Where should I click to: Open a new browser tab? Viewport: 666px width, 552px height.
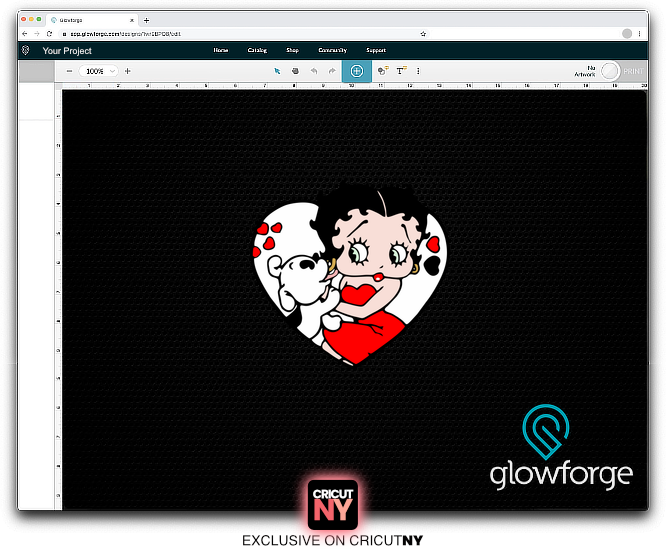click(x=147, y=20)
